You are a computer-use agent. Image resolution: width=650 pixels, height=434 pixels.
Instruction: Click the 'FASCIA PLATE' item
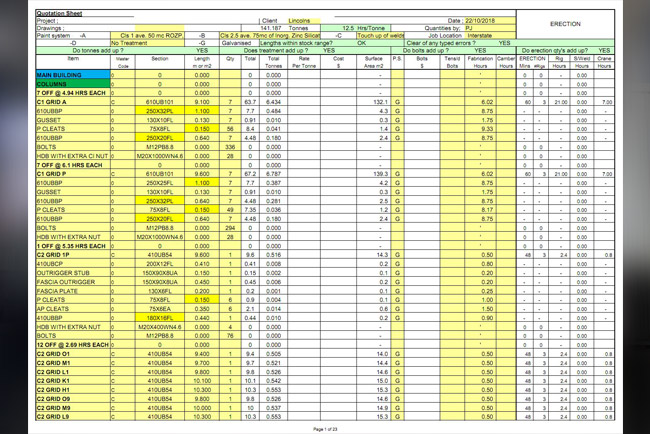pos(73,291)
